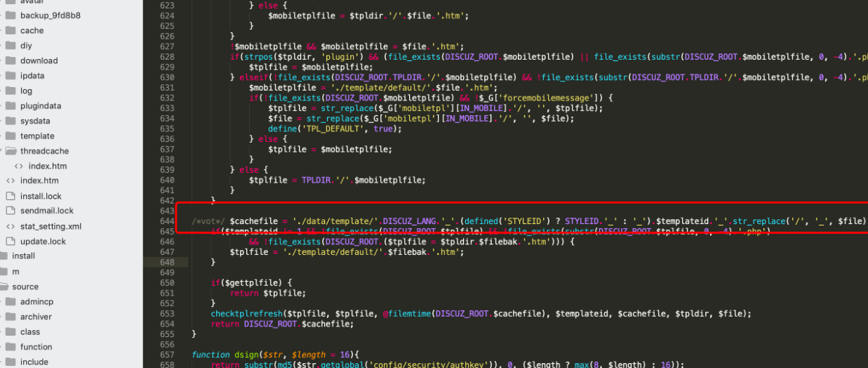This screenshot has height=368, width=868.
Task: Click line number 644 in the gutter
Action: pyautogui.click(x=166, y=221)
